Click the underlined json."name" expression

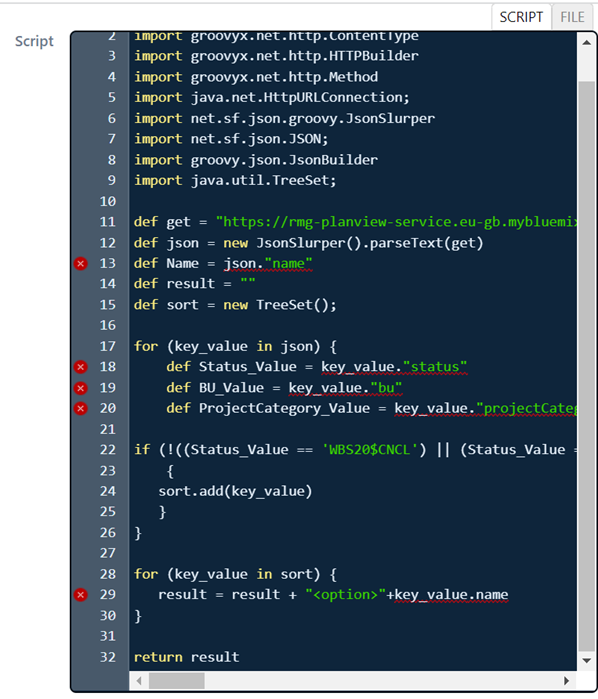268,264
